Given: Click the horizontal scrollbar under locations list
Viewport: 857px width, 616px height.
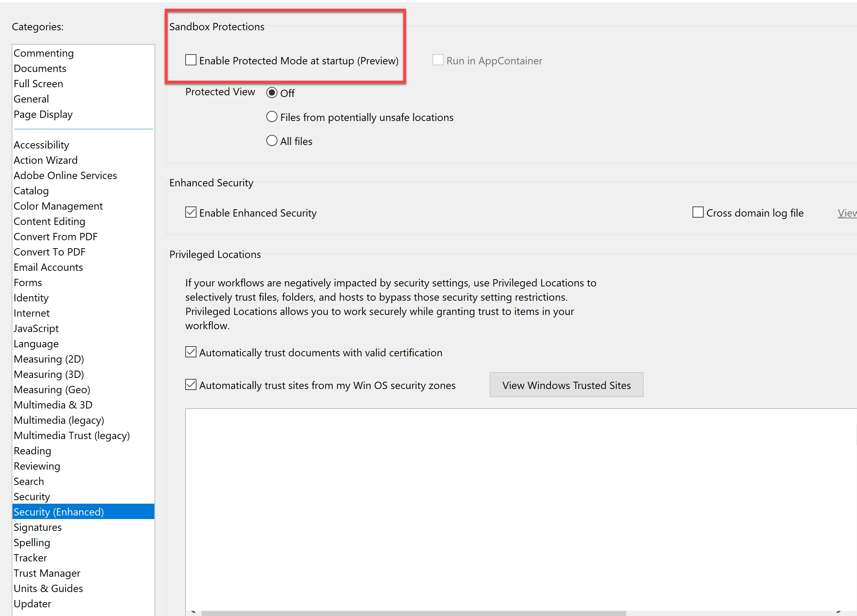Looking at the screenshot, I should (x=413, y=613).
